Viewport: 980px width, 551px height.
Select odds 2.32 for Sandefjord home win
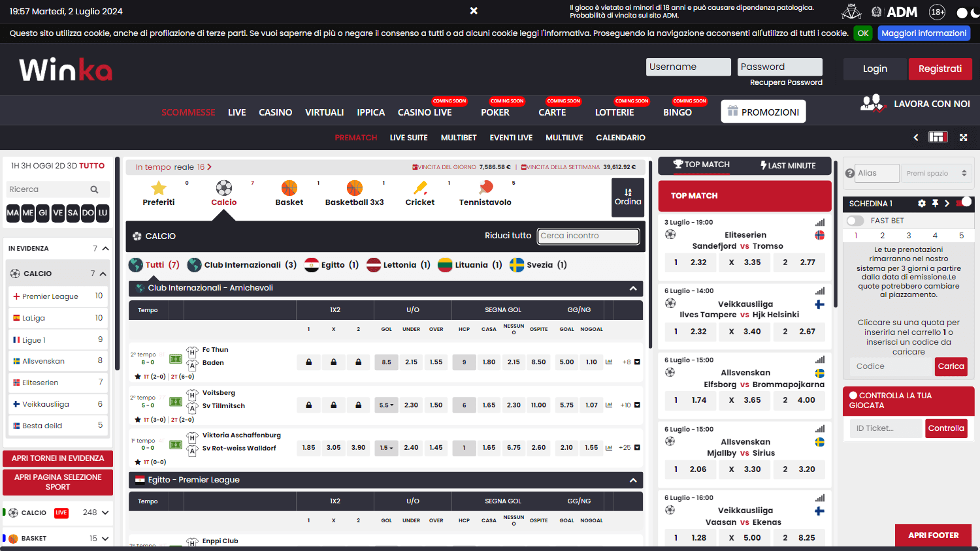click(692, 262)
